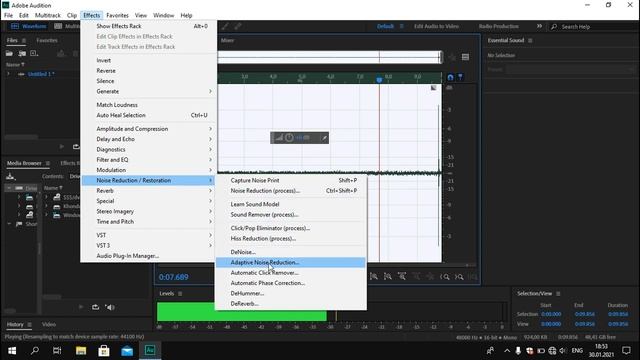The width and height of the screenshot is (640, 360).
Task: Expand Reverb submenu
Action: pos(149,191)
